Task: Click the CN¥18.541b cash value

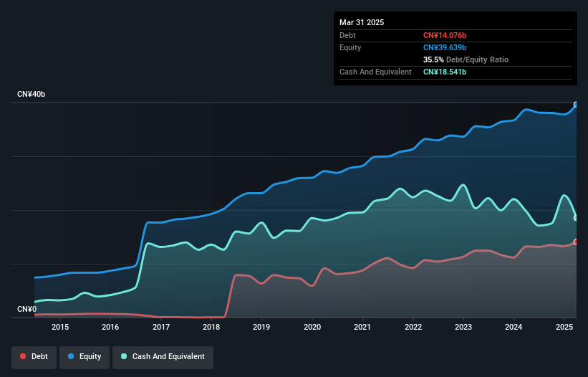Action: click(x=444, y=72)
